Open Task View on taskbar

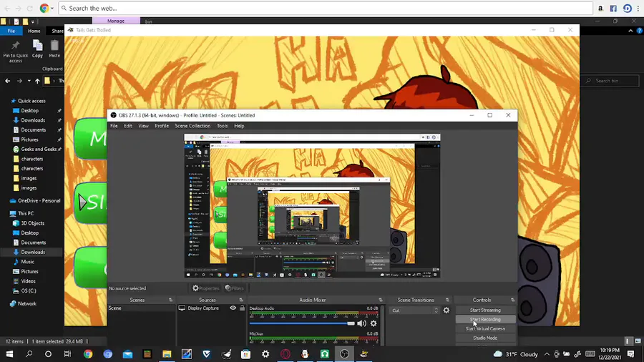68,354
